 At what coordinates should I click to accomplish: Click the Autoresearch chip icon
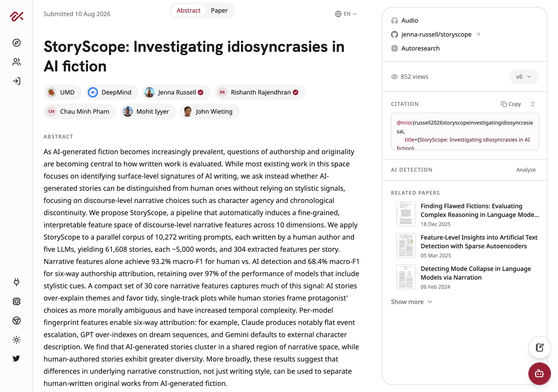395,48
